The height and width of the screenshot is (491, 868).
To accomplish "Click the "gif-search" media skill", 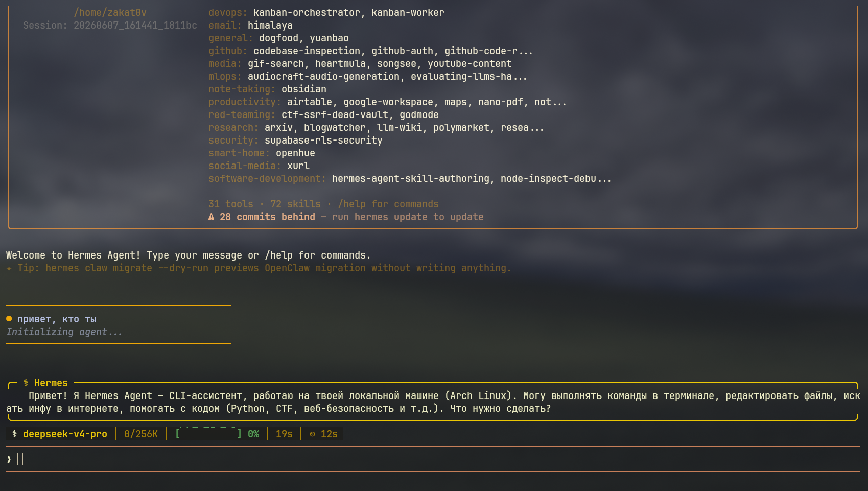I will [x=276, y=64].
